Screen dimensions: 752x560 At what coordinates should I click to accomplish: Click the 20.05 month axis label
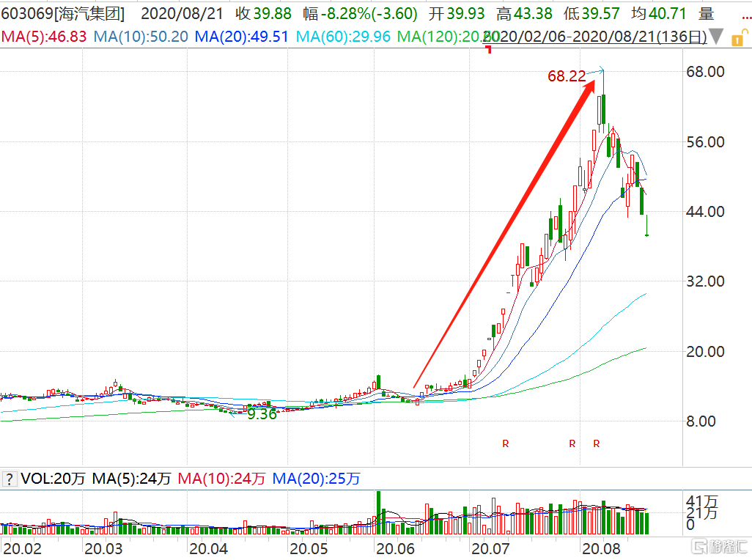[309, 548]
